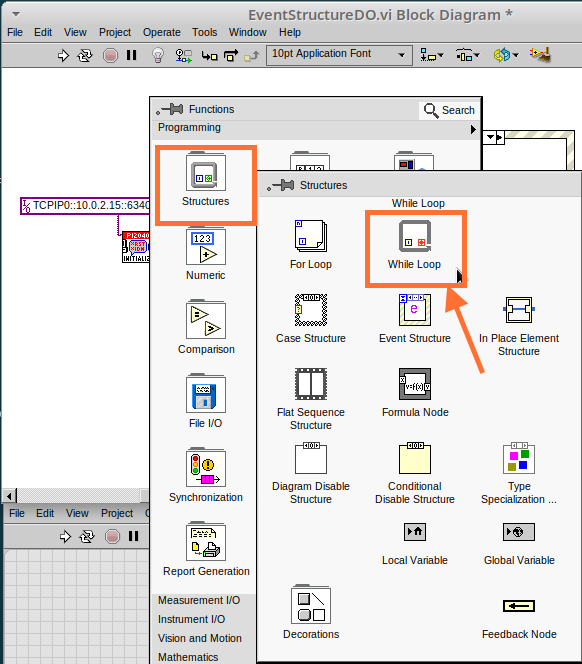Click Pause button in block diagram toolbar
Image resolution: width=582 pixels, height=664 pixels.
[x=132, y=55]
